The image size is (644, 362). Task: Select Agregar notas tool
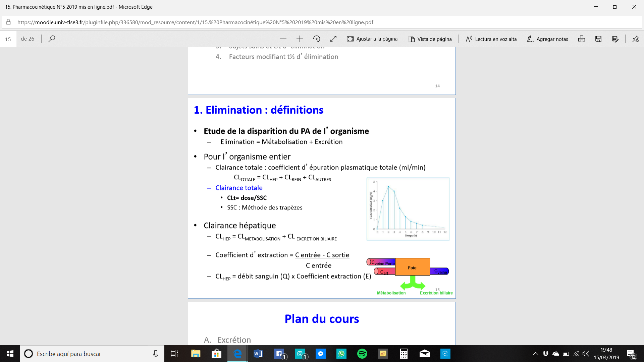[x=547, y=39]
